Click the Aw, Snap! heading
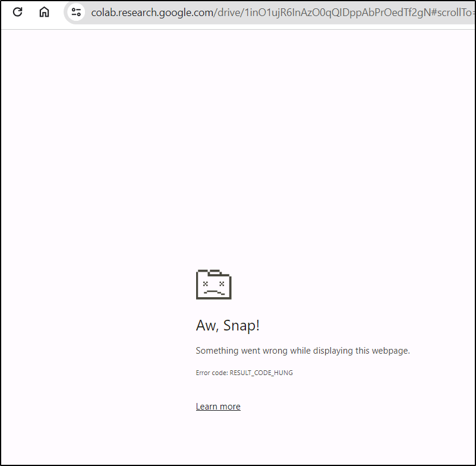Screen dimensions: 476x466 point(228,326)
